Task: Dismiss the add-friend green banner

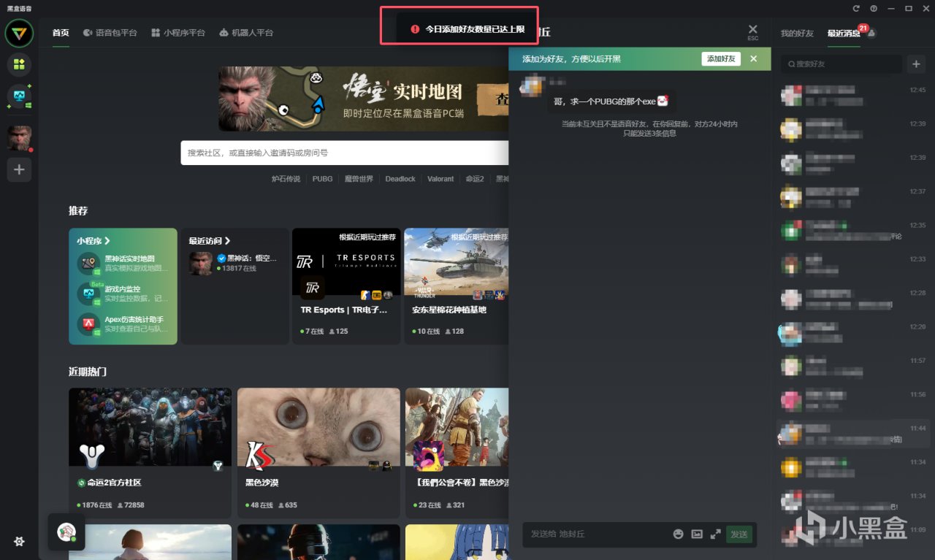Action: [754, 58]
